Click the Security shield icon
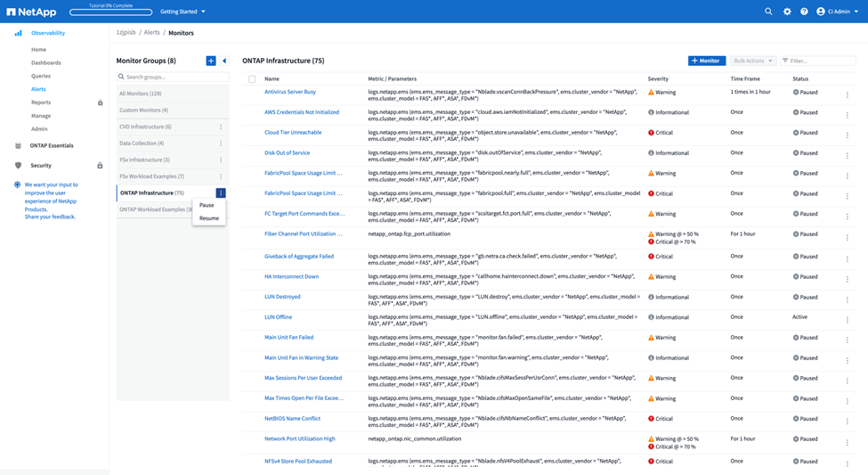Viewport: 868px width, 475px height. [19, 165]
